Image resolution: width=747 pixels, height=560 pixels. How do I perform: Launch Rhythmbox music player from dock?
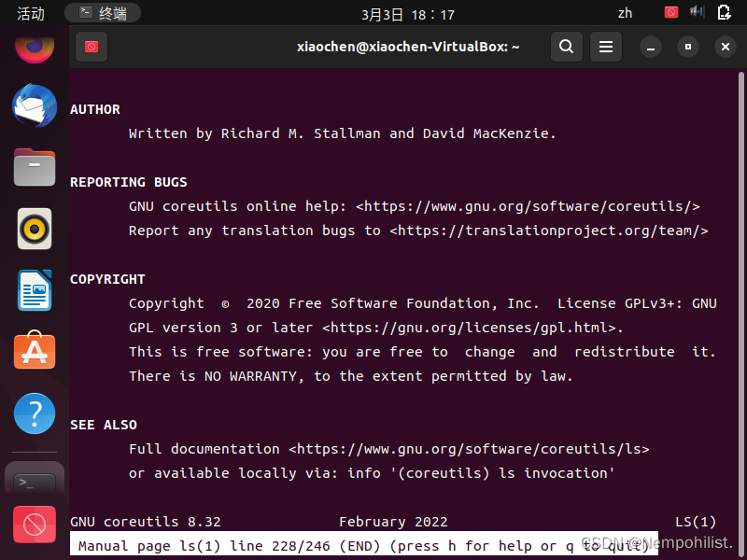click(35, 229)
